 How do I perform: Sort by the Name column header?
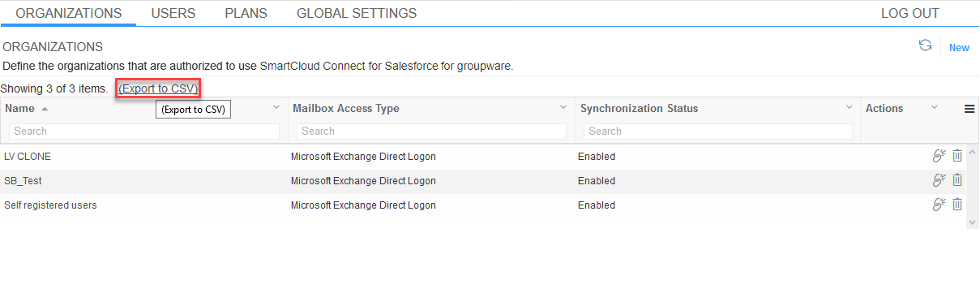[19, 108]
